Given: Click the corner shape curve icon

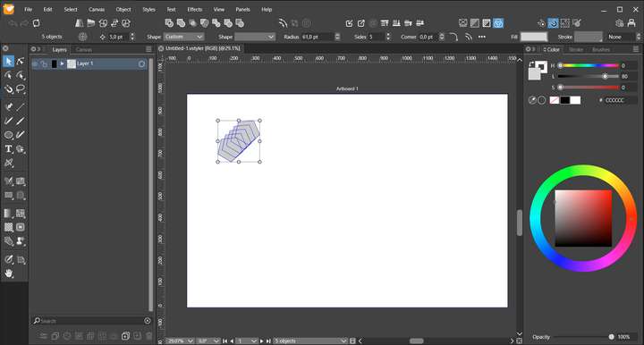Looking at the screenshot, I should [453, 37].
